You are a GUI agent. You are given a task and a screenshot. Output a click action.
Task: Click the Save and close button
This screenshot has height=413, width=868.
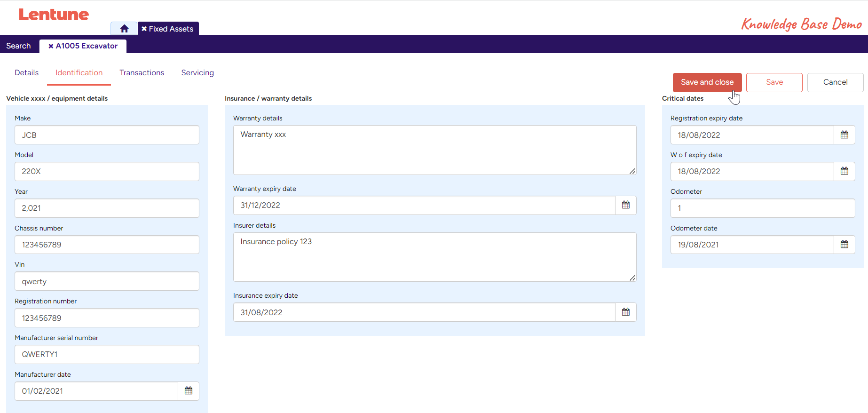coord(707,82)
